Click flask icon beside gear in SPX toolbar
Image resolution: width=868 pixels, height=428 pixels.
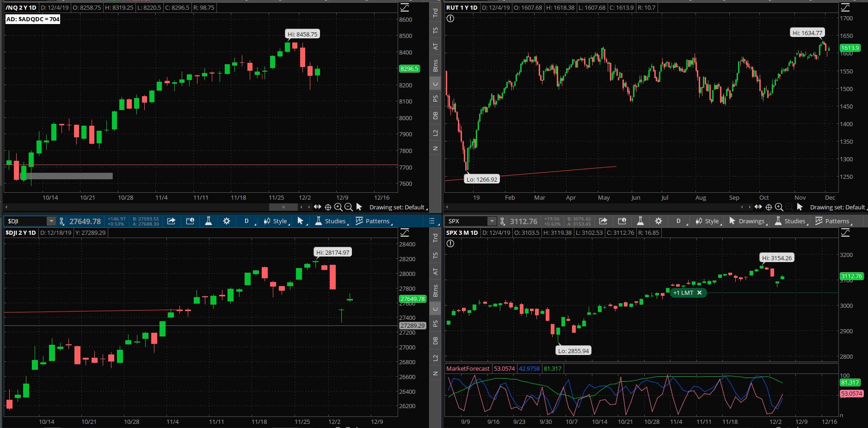coord(640,221)
